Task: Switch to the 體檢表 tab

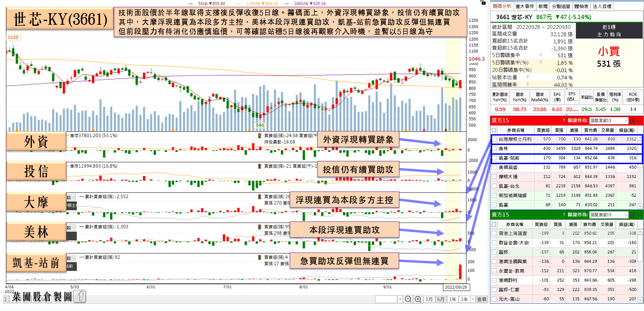Action: 581,6
